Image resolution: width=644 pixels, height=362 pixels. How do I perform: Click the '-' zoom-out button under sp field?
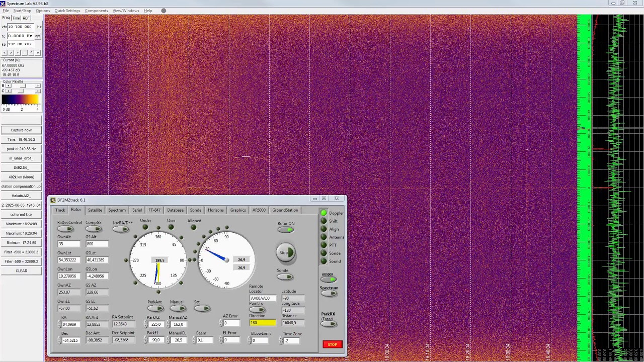[24, 53]
